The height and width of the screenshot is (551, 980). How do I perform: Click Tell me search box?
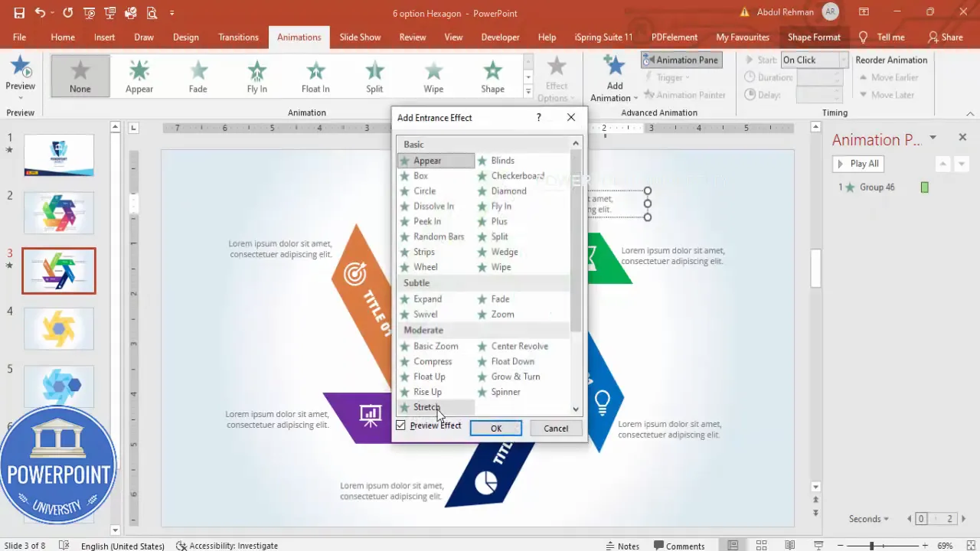(x=882, y=37)
